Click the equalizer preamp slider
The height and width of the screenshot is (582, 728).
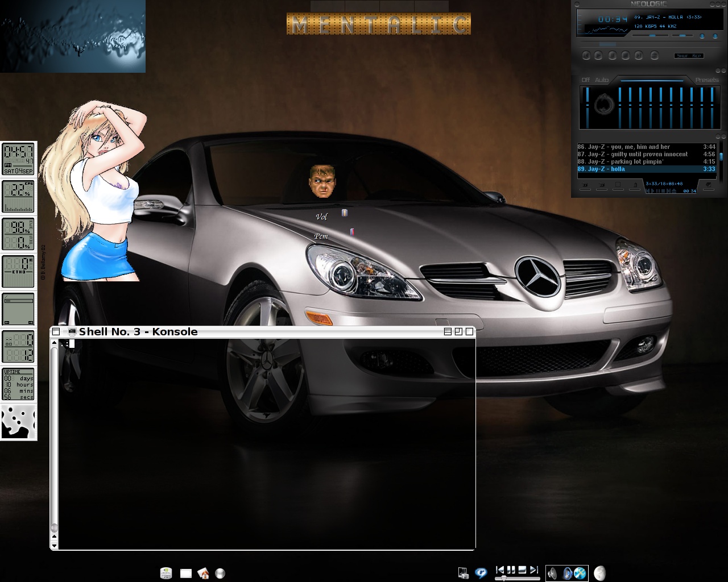point(588,107)
